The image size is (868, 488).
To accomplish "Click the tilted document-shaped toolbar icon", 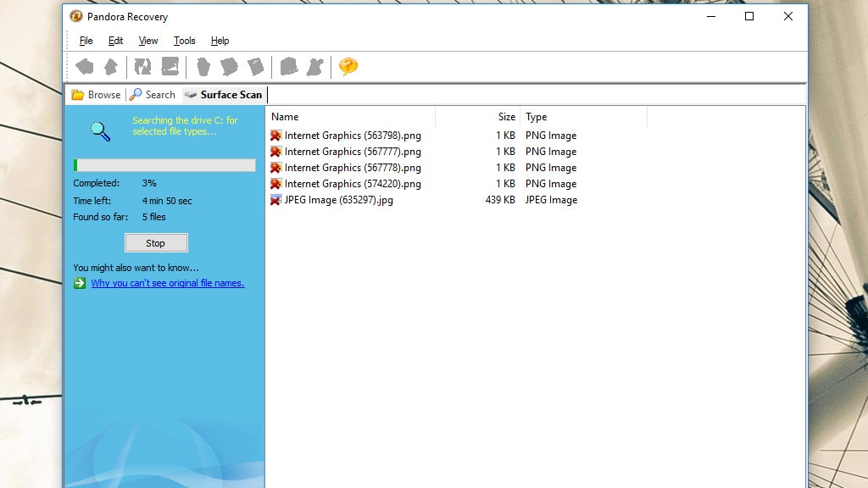I will [x=256, y=67].
